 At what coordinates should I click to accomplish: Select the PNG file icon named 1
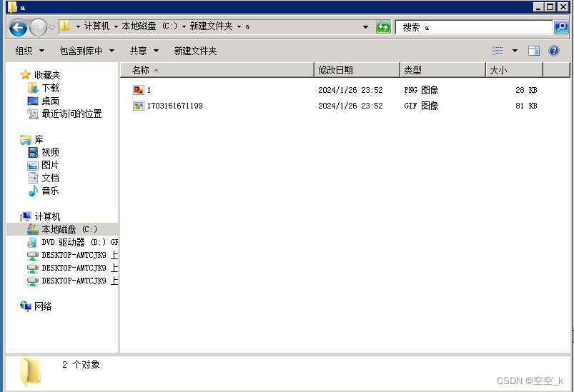click(139, 90)
